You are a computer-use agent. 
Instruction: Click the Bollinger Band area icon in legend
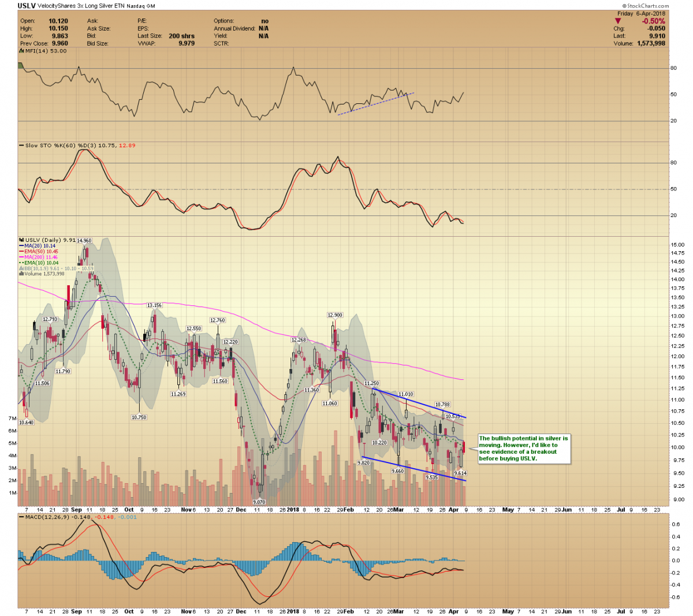21,268
